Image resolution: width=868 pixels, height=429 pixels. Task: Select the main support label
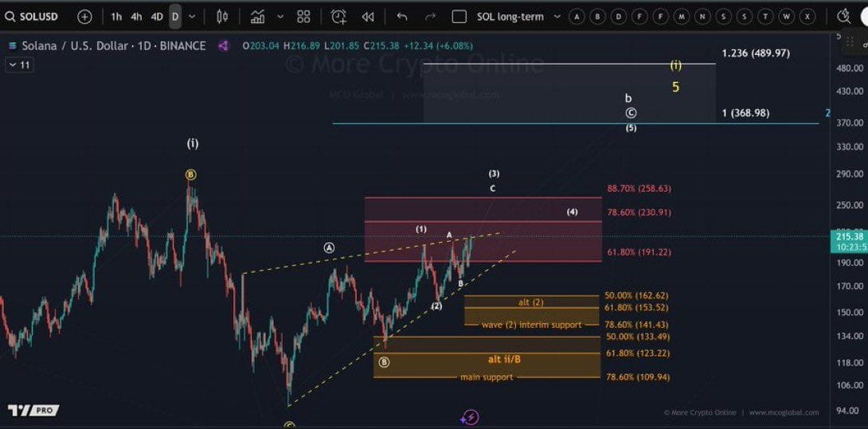pyautogui.click(x=487, y=377)
